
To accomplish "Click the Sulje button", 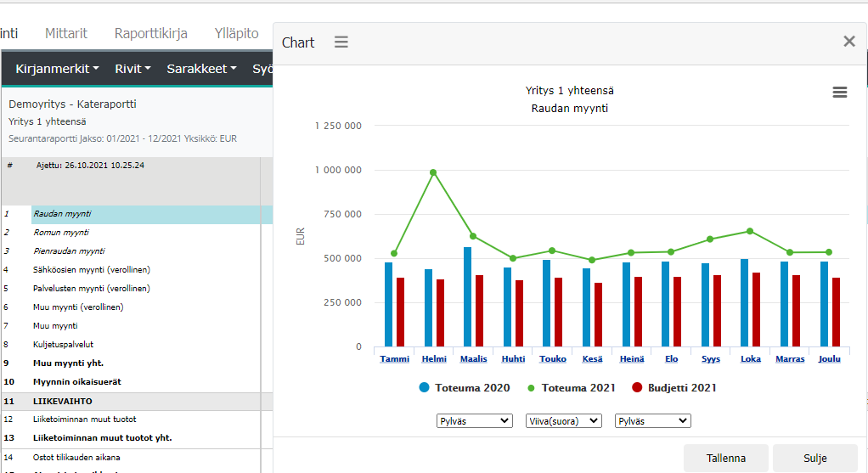I will (814, 458).
